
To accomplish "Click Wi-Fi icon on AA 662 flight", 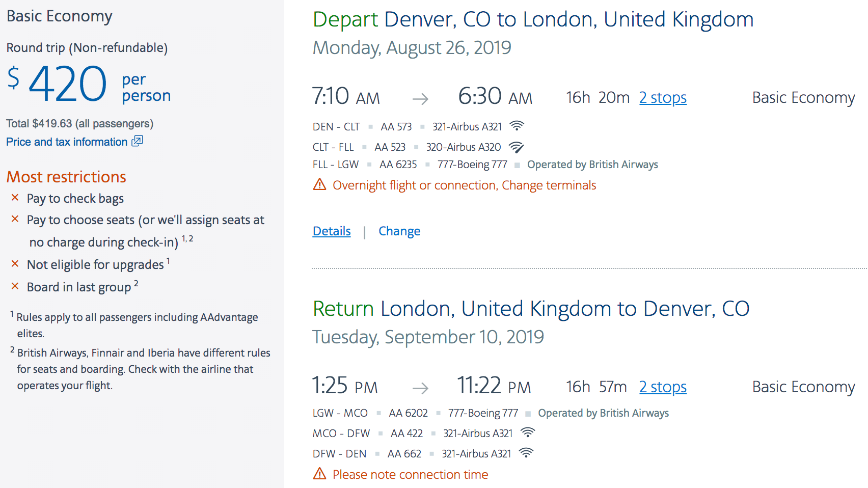I will click(526, 453).
